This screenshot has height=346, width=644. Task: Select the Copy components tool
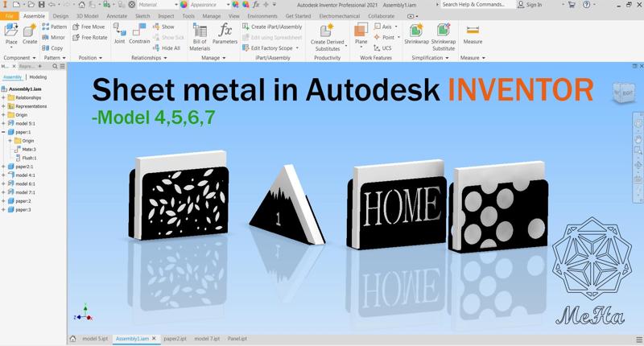52,48
